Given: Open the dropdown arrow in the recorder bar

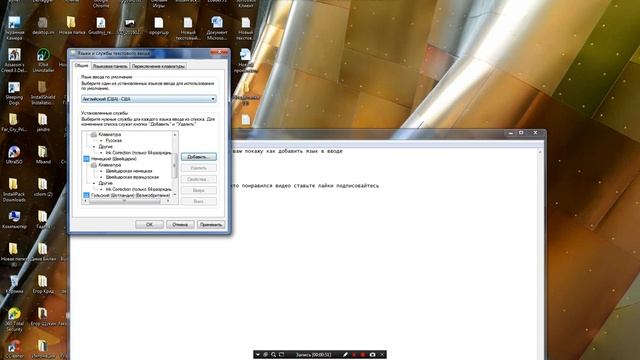Looking at the screenshot, I should [258, 355].
